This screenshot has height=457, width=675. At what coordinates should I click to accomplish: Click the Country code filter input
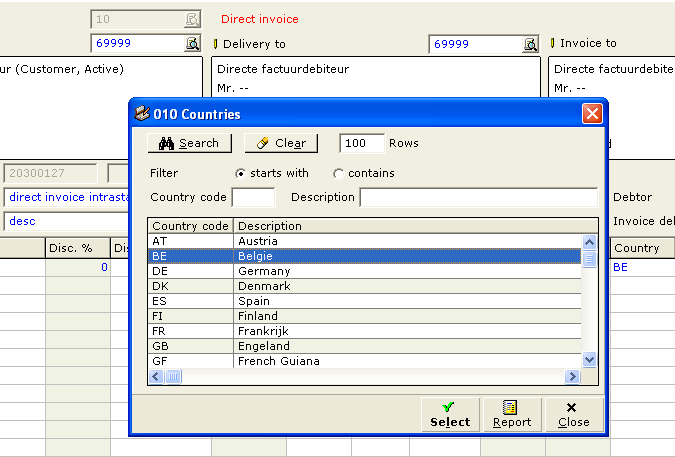(x=253, y=197)
